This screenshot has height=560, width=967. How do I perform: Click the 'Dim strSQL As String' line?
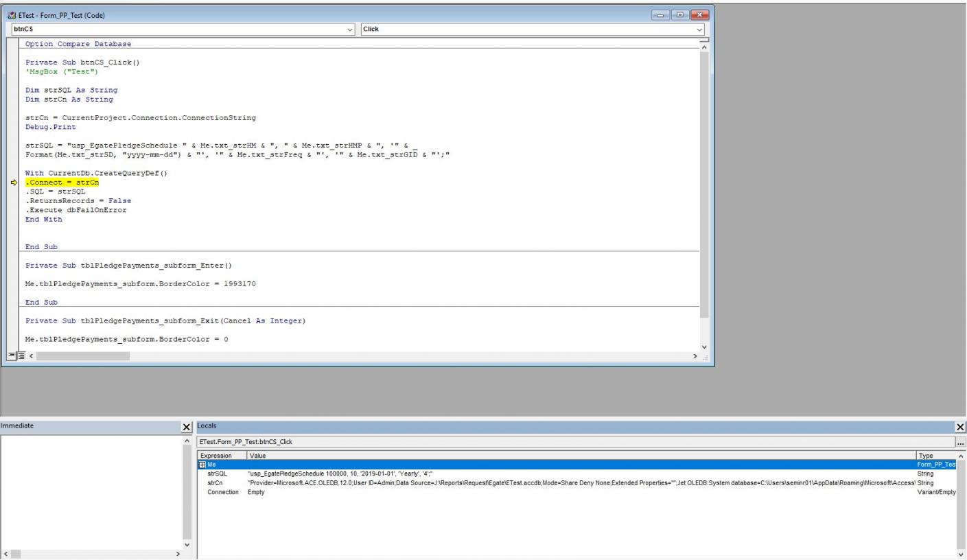pyautogui.click(x=71, y=90)
